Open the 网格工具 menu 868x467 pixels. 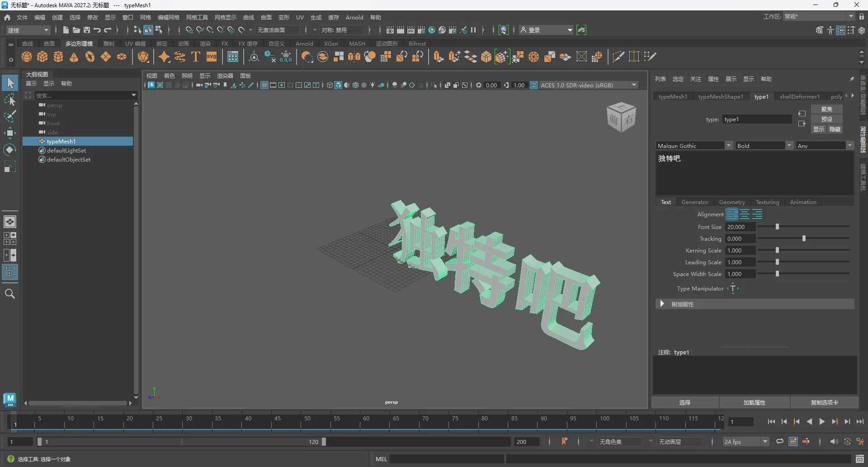(197, 17)
